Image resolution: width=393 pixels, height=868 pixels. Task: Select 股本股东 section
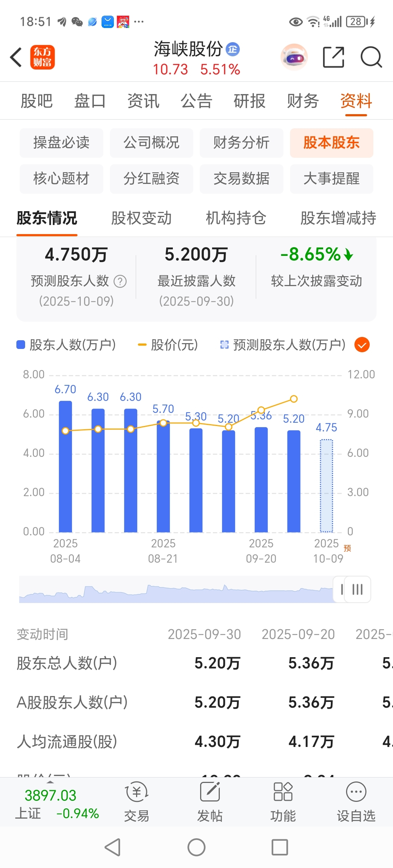click(x=332, y=143)
